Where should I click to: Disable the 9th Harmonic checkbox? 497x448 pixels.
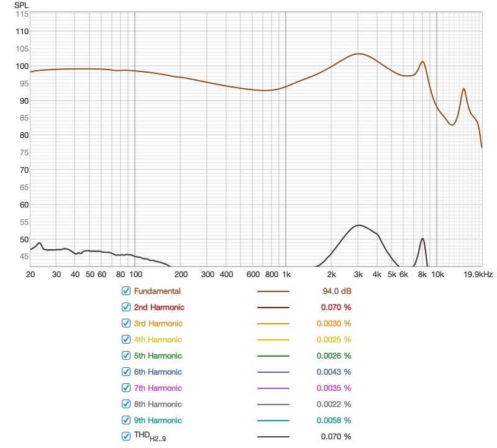(126, 421)
